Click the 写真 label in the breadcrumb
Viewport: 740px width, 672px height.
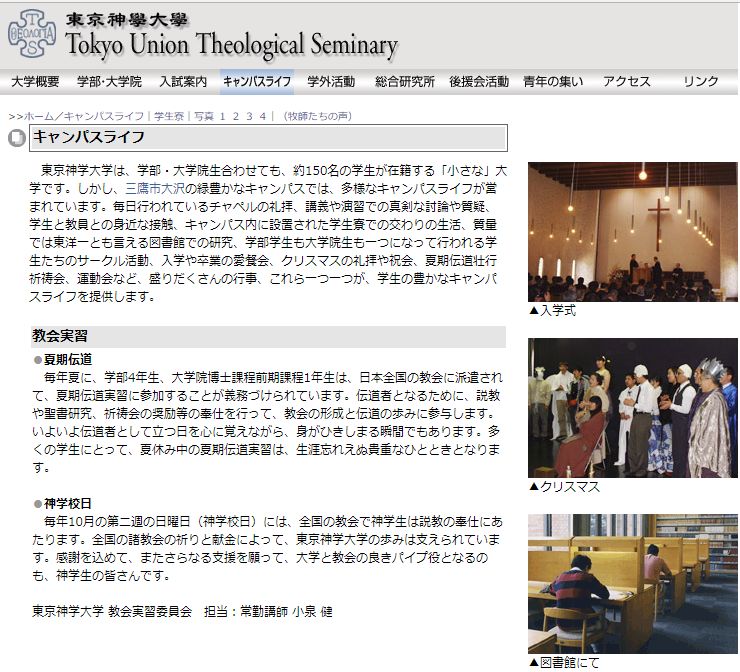(204, 116)
